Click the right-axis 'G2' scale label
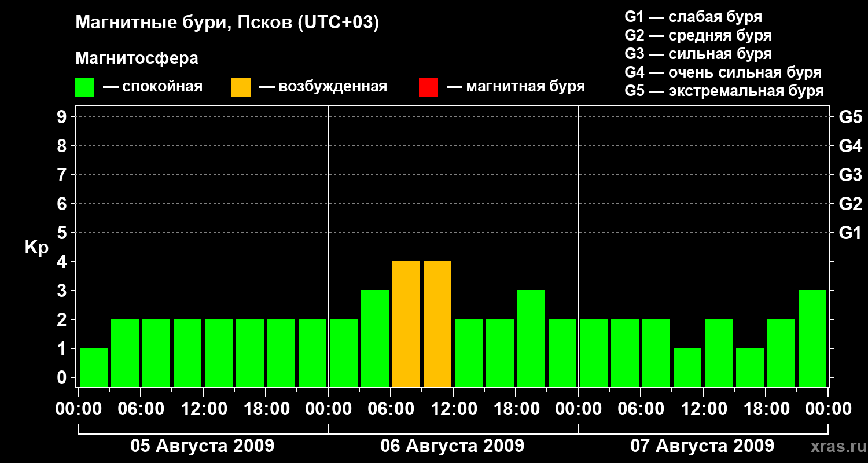 [850, 204]
